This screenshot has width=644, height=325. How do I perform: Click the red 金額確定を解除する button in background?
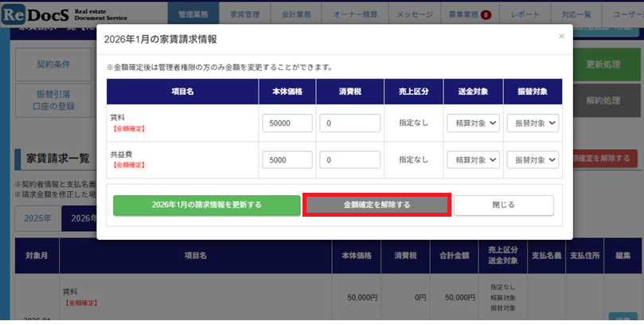[605, 159]
